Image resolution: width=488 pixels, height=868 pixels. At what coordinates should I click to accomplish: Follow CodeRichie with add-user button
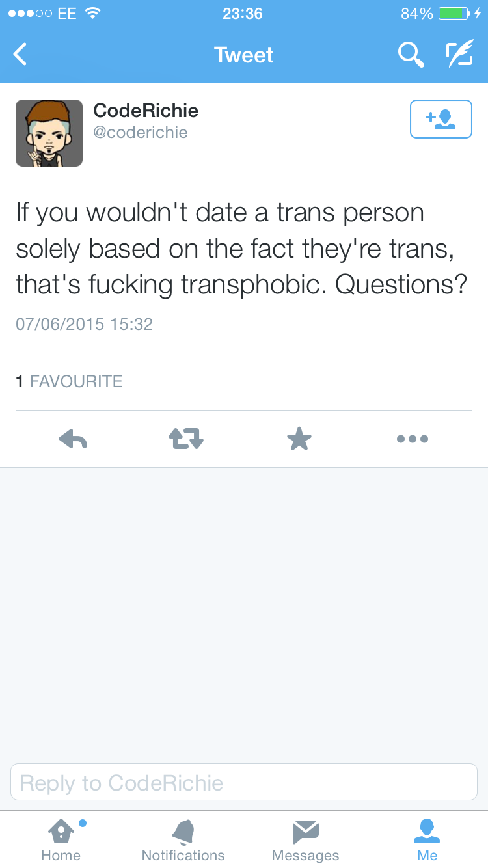point(441,119)
